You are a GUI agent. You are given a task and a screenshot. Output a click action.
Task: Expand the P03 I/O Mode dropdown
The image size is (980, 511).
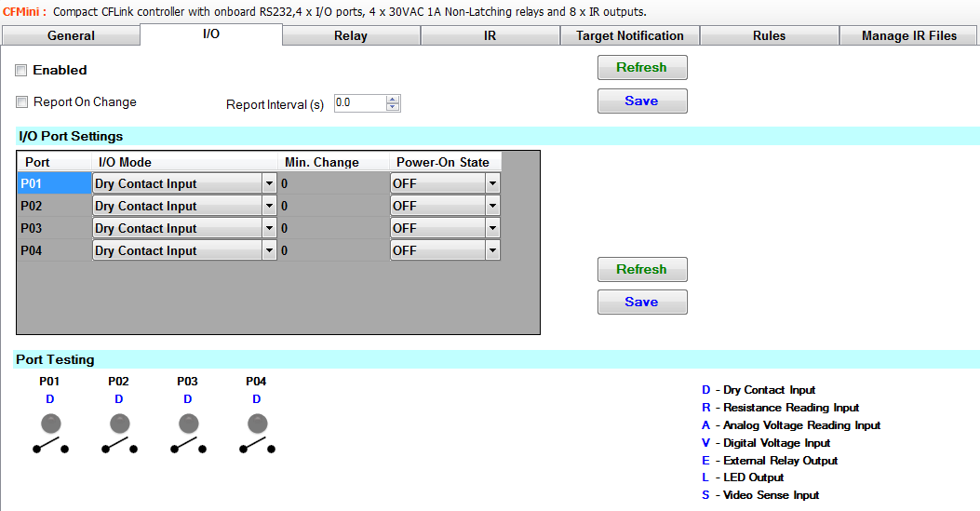click(x=269, y=228)
